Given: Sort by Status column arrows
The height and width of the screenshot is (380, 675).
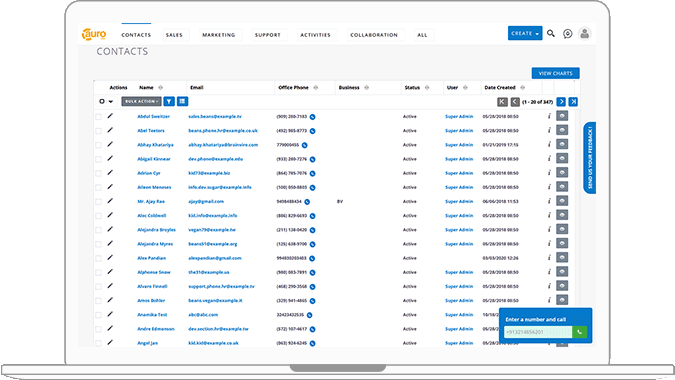Looking at the screenshot, I should (x=427, y=87).
